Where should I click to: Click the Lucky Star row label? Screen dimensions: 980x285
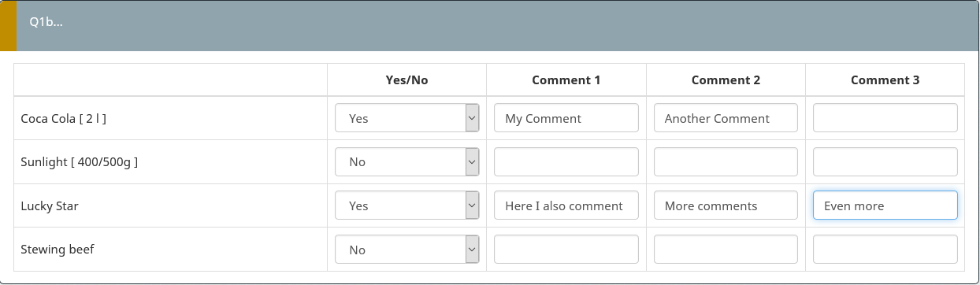pyautogui.click(x=50, y=206)
